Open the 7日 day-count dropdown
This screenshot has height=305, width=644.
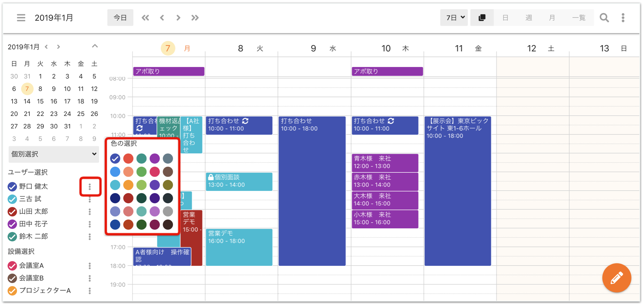[454, 18]
